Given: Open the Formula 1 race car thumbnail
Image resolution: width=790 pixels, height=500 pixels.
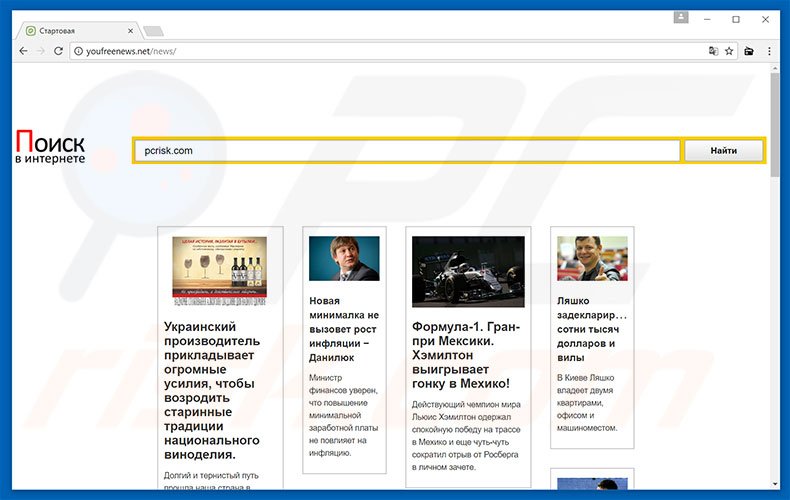Looking at the screenshot, I should pyautogui.click(x=468, y=272).
